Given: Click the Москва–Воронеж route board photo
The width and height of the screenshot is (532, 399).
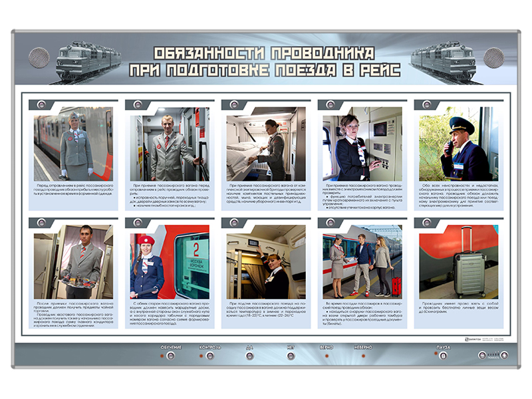Looking at the screenshot, I should click(170, 261).
